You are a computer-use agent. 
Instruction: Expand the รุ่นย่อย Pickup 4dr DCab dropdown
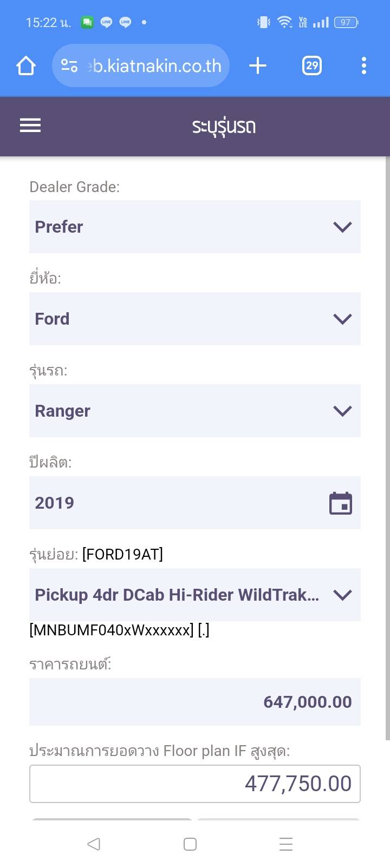click(195, 595)
